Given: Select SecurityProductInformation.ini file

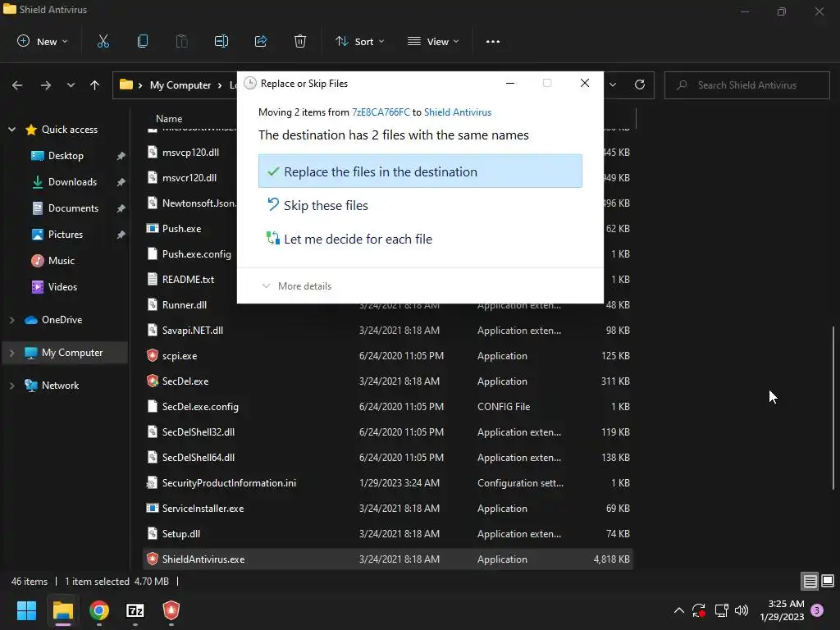Looking at the screenshot, I should pos(388,483).
